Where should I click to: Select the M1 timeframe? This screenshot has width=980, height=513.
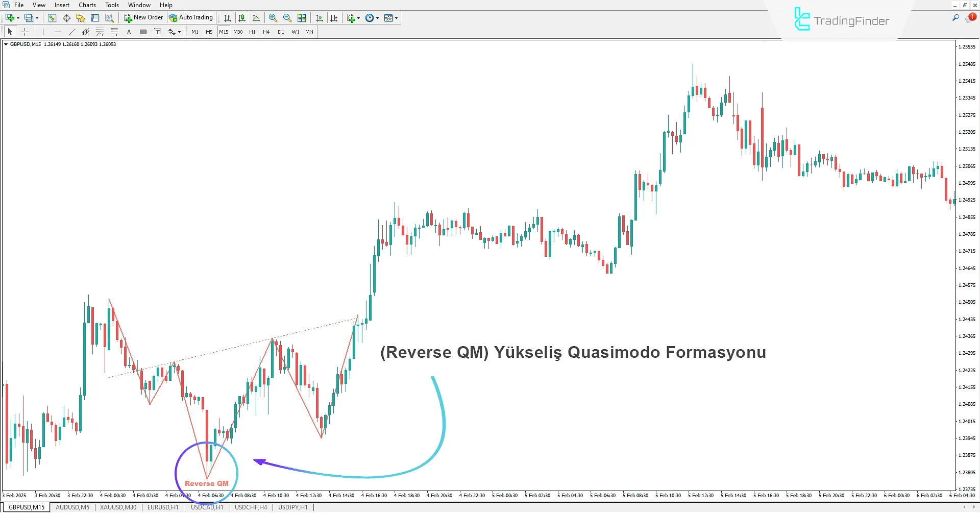point(194,31)
